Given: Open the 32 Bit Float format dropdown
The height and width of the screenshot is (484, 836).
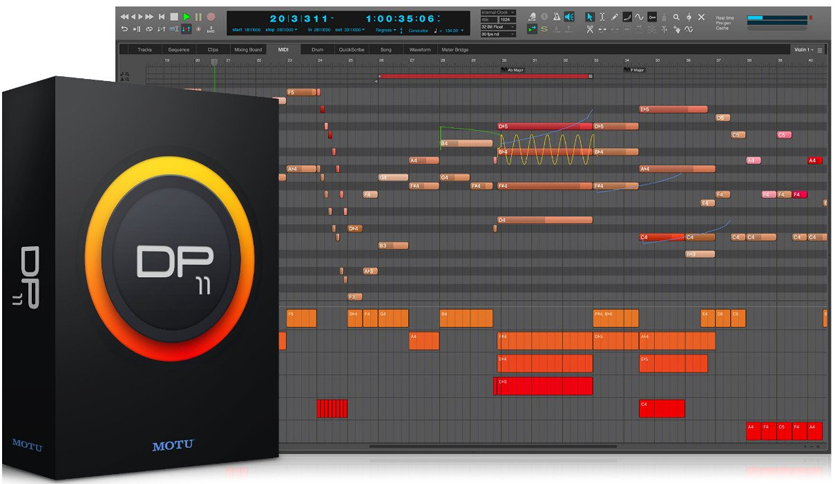Looking at the screenshot, I should point(498,27).
